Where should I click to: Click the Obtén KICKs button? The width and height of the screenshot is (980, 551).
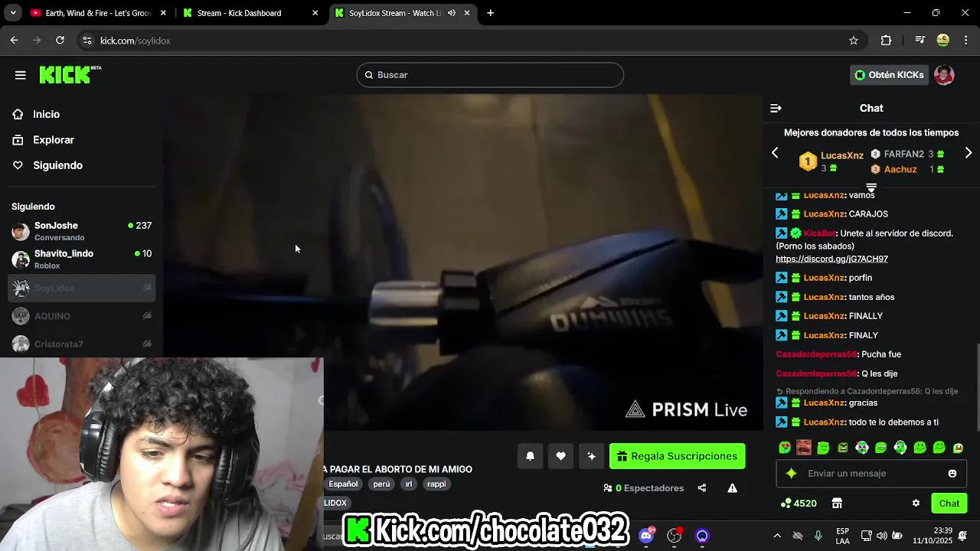[x=890, y=75]
